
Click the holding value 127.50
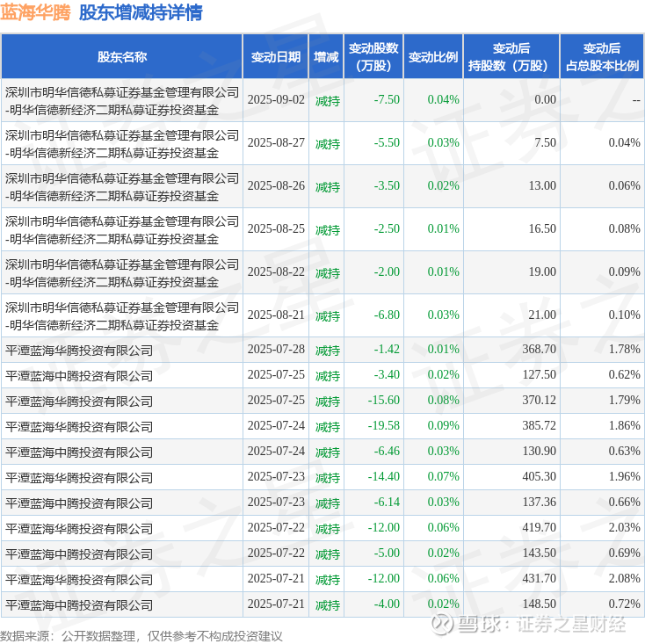tap(540, 374)
